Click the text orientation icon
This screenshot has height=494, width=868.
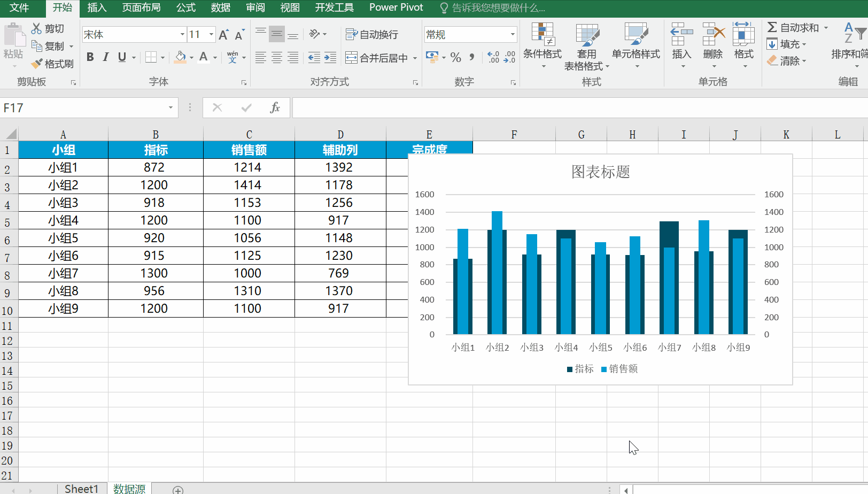315,34
